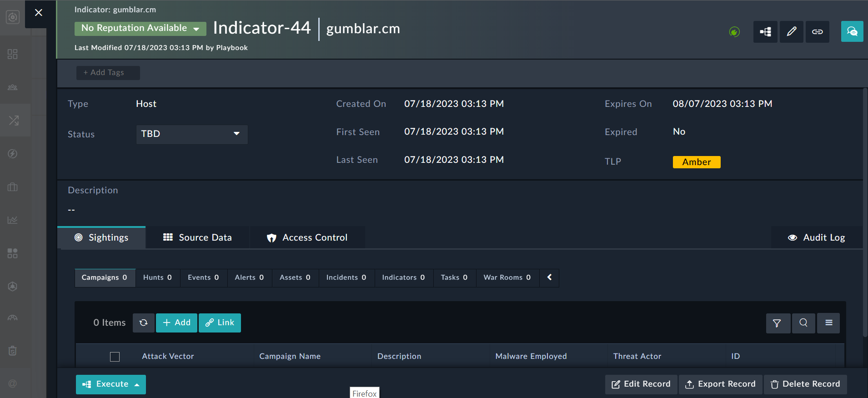
Task: Switch to the Source Data tab
Action: tap(197, 237)
